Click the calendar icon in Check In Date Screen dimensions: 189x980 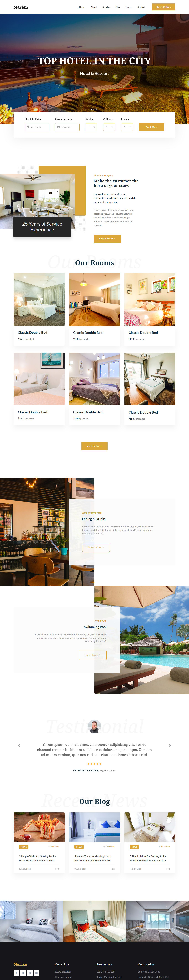point(28,127)
